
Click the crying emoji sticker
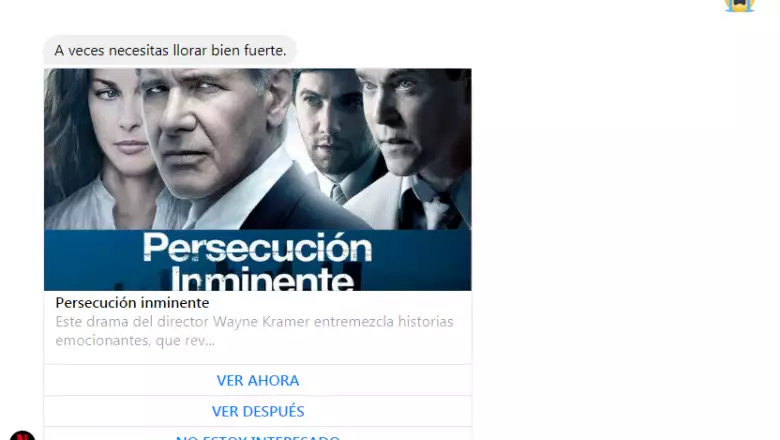[x=740, y=5]
